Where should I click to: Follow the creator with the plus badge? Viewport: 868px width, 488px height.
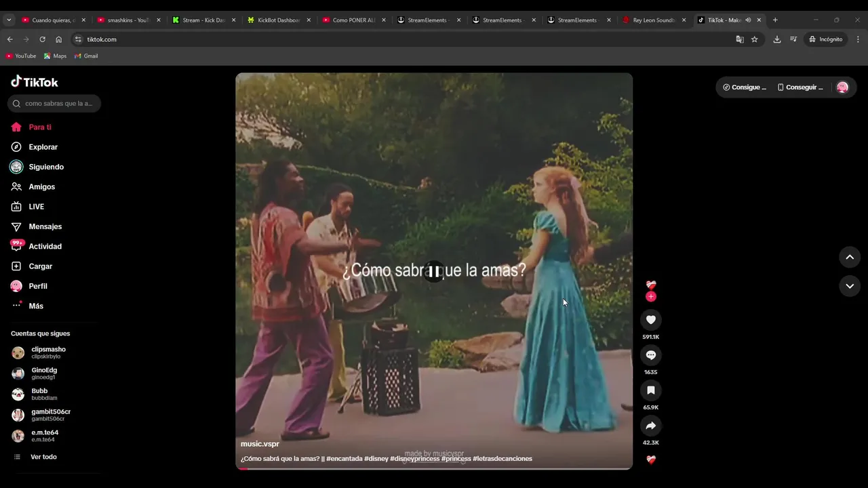pyautogui.click(x=651, y=297)
